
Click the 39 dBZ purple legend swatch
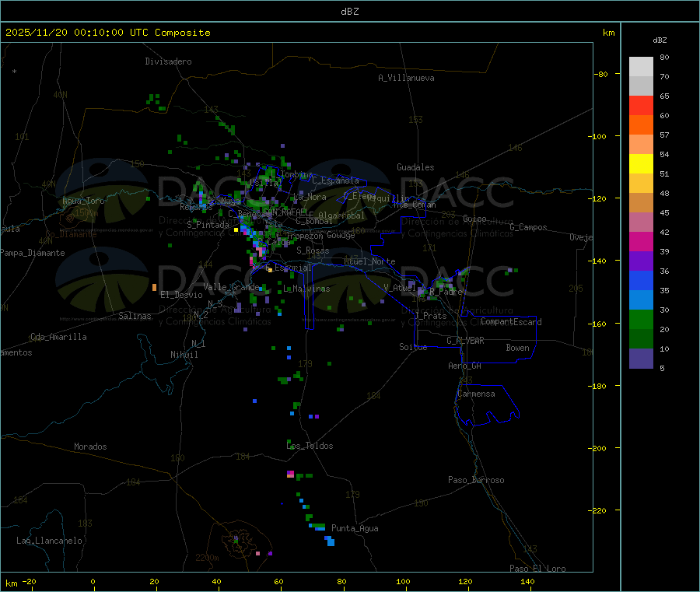641,261
